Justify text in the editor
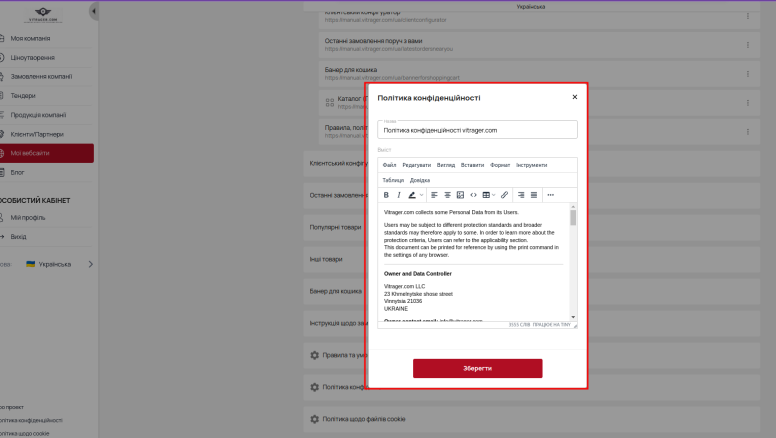The height and width of the screenshot is (438, 776). pyautogui.click(x=534, y=195)
